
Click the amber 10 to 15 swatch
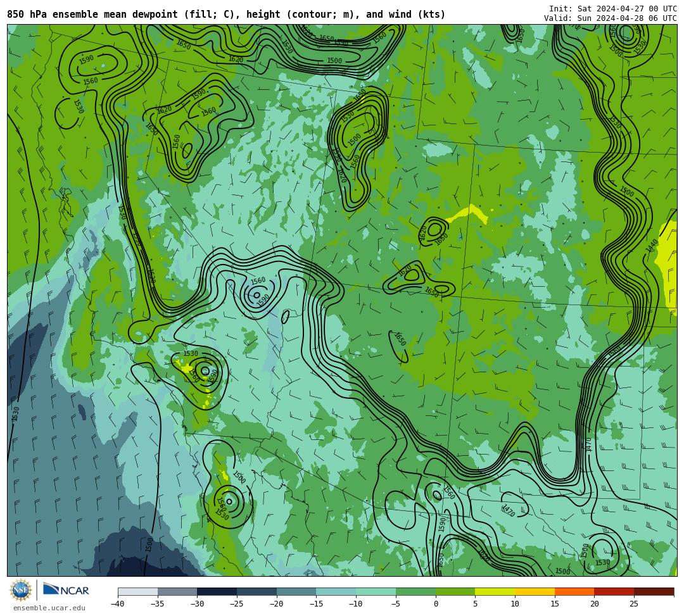(535, 591)
